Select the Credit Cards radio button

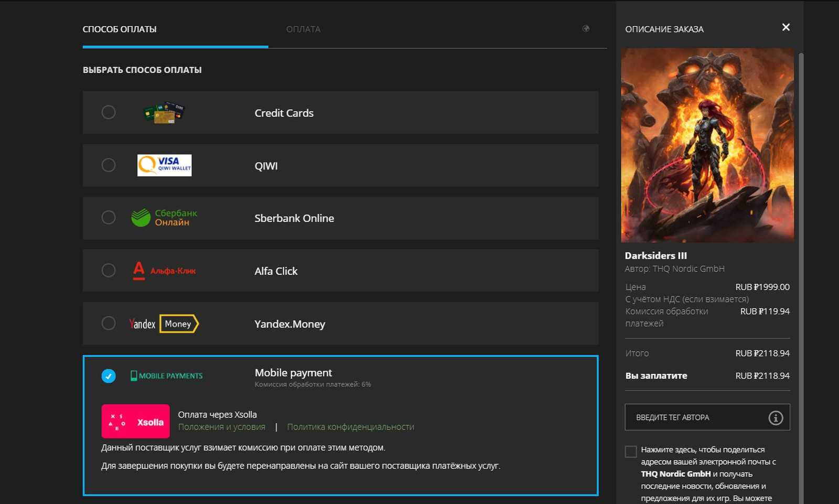(109, 112)
